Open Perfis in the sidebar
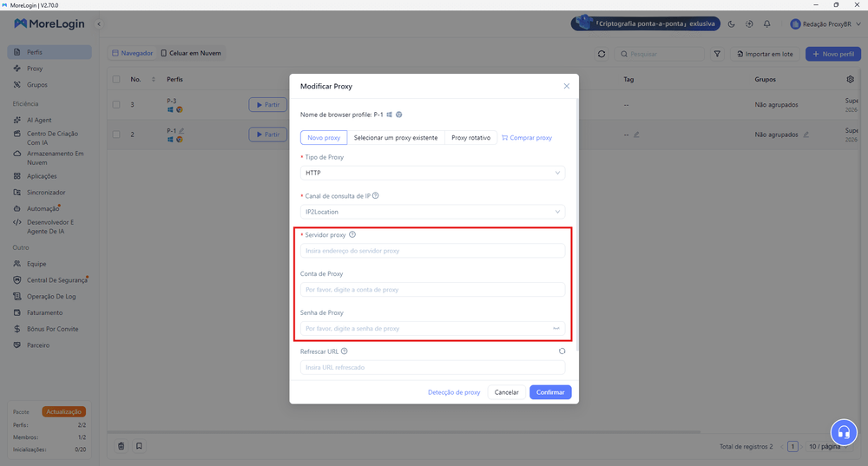 coord(49,52)
